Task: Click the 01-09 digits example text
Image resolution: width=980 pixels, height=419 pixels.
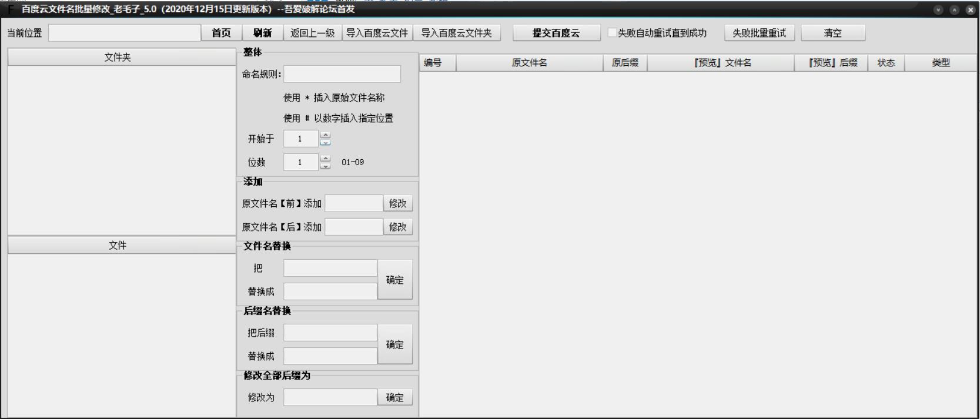Action: 353,162
